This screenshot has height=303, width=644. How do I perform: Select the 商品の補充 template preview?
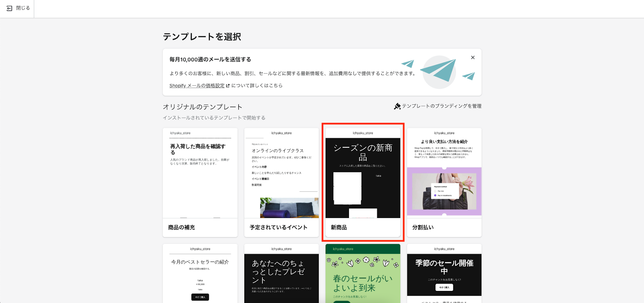point(200,173)
